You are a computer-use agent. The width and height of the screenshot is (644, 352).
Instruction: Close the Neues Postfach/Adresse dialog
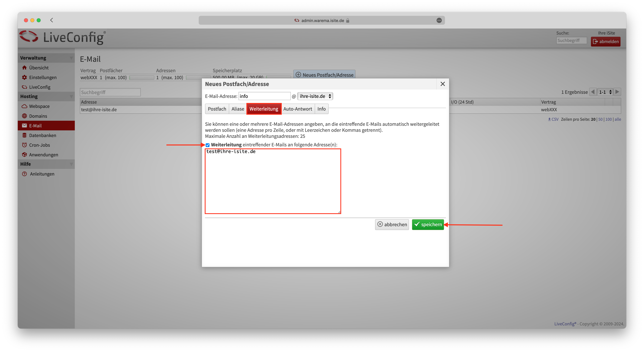(442, 84)
